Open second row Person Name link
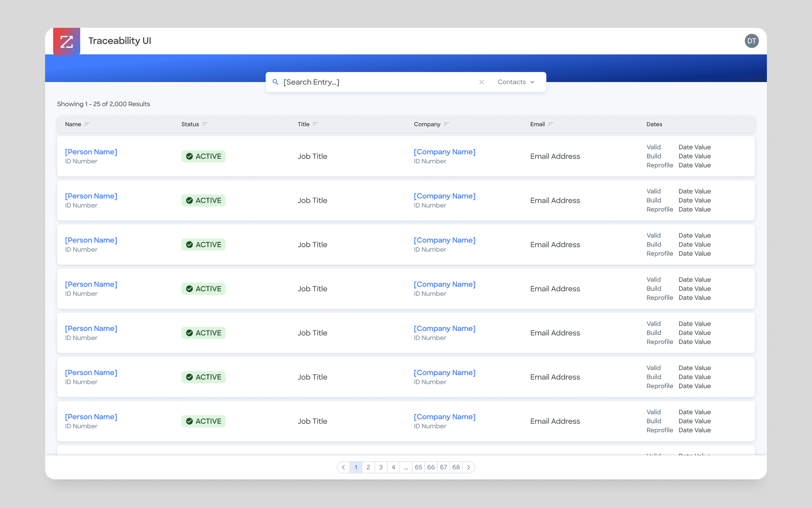 tap(91, 196)
